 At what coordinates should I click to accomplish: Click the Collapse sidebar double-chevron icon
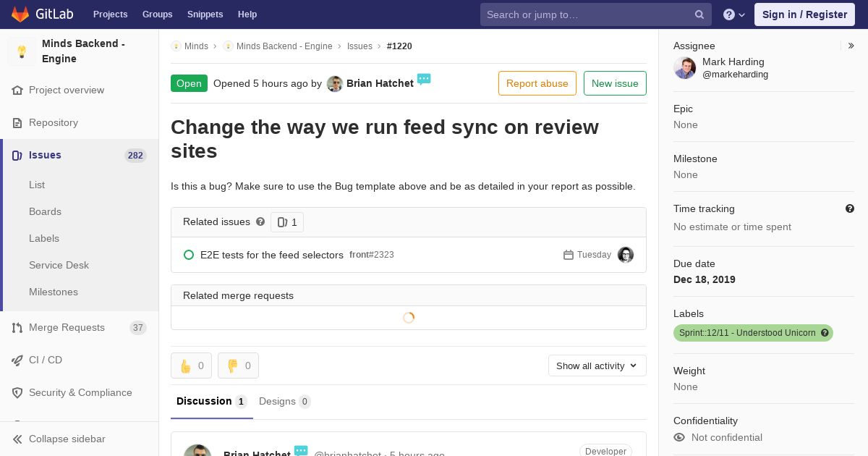pyautogui.click(x=17, y=439)
